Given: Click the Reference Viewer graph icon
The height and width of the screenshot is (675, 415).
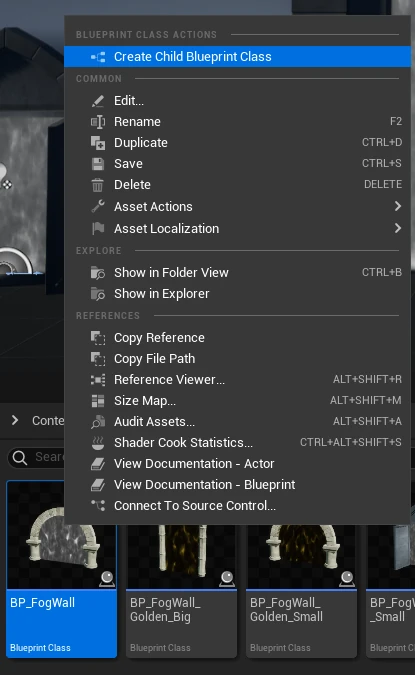Looking at the screenshot, I should [x=98, y=380].
